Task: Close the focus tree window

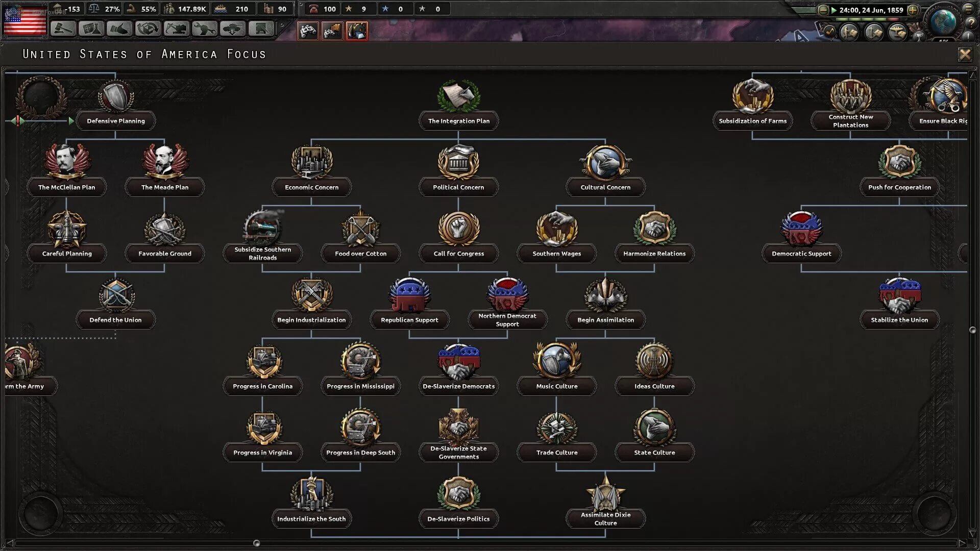Action: tap(965, 54)
